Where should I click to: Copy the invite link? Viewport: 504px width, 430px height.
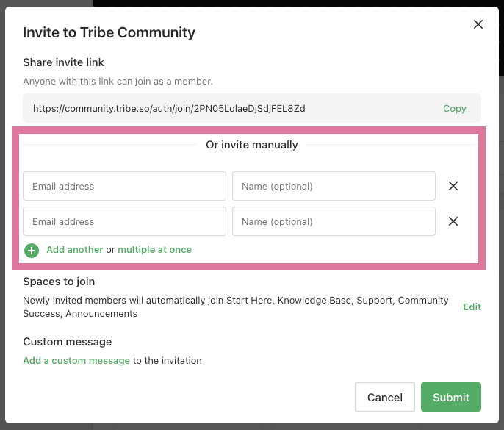454,108
